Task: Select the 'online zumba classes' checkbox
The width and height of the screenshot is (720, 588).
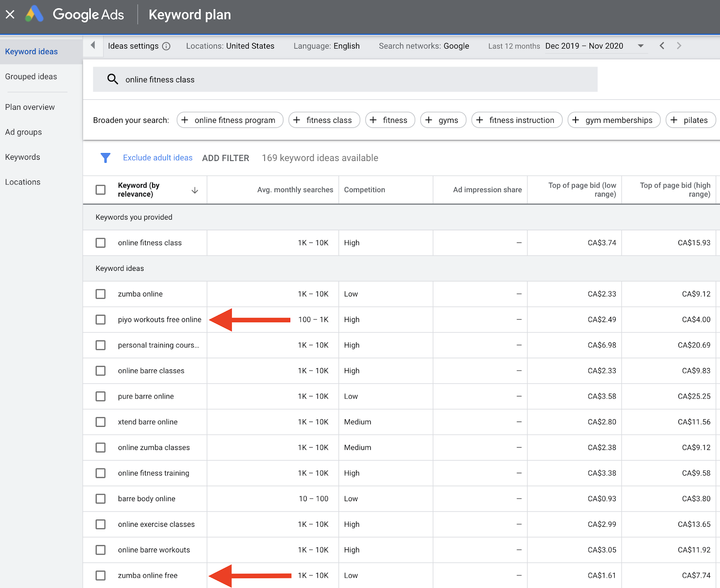Action: pyautogui.click(x=100, y=448)
